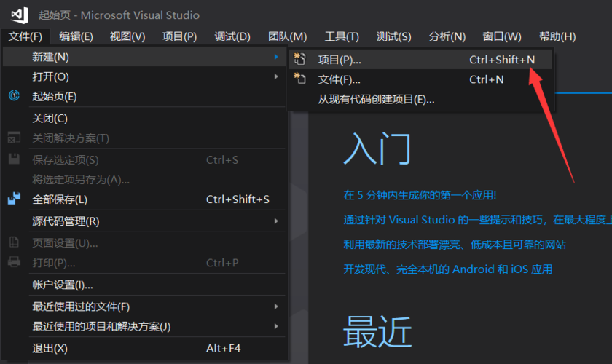
Task: Expand the 源代码管理(R) submenu arrow
Action: [276, 221]
